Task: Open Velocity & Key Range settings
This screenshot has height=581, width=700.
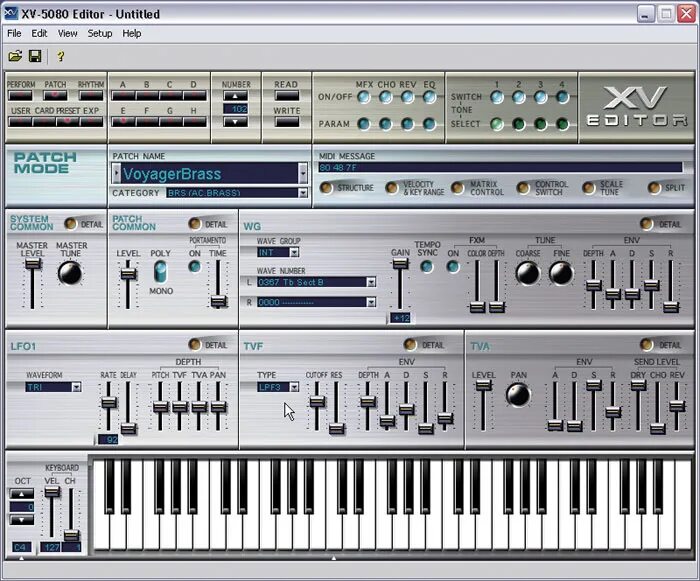Action: tap(392, 188)
